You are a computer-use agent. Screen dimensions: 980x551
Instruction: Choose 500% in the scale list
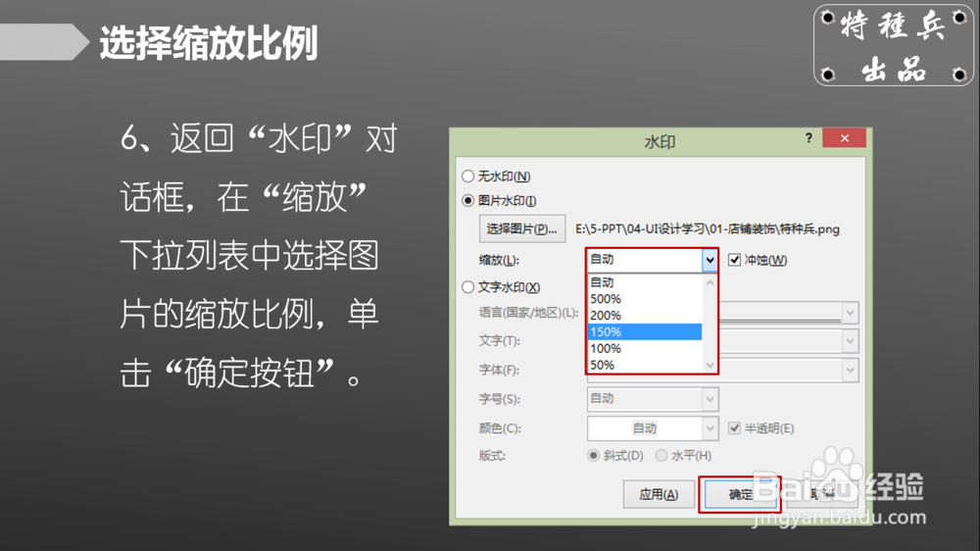[645, 299]
